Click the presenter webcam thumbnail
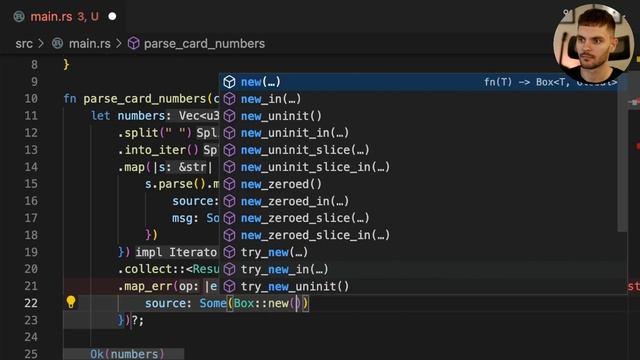The image size is (640, 360). 593,44
